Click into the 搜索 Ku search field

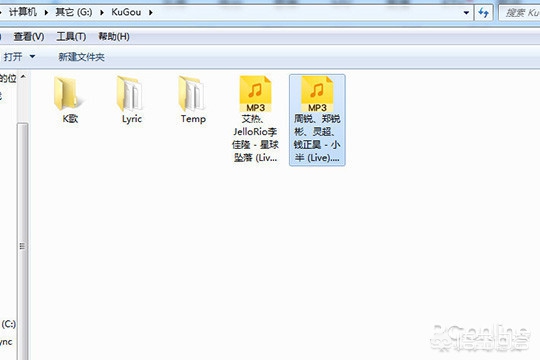point(519,13)
